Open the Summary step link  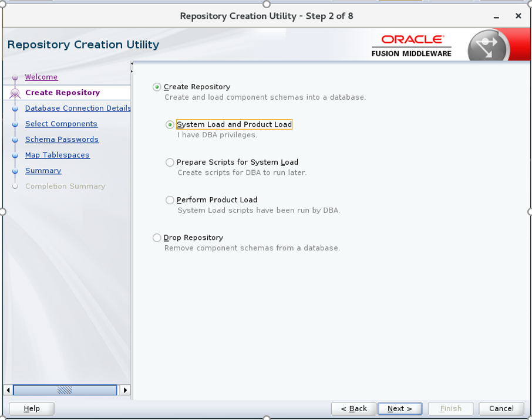click(x=43, y=171)
